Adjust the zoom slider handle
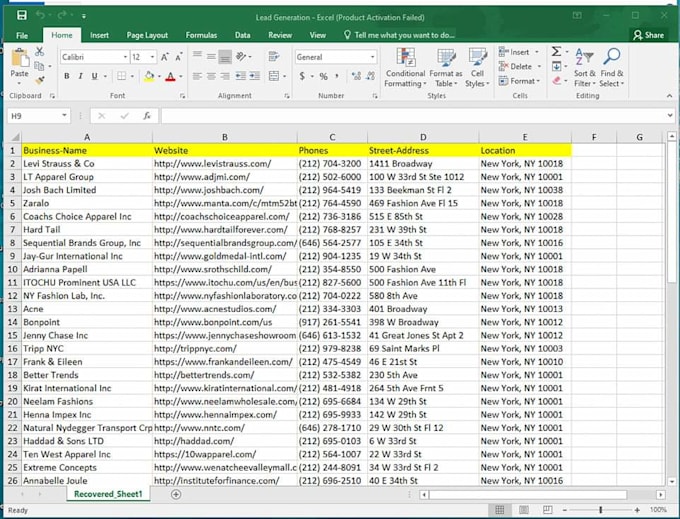The image size is (680, 519). (601, 510)
